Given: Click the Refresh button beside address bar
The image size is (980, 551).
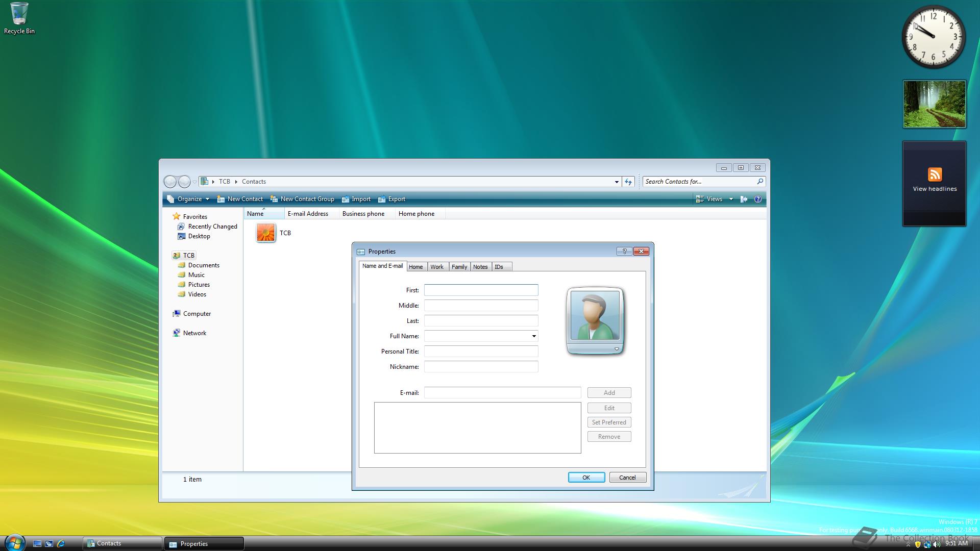Looking at the screenshot, I should point(628,182).
